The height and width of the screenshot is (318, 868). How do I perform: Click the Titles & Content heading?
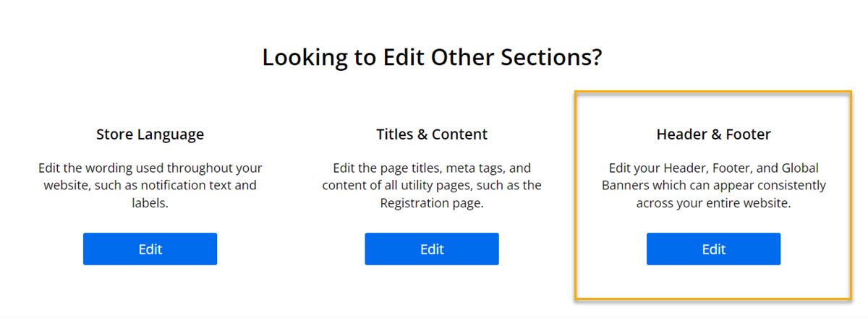coord(432,134)
